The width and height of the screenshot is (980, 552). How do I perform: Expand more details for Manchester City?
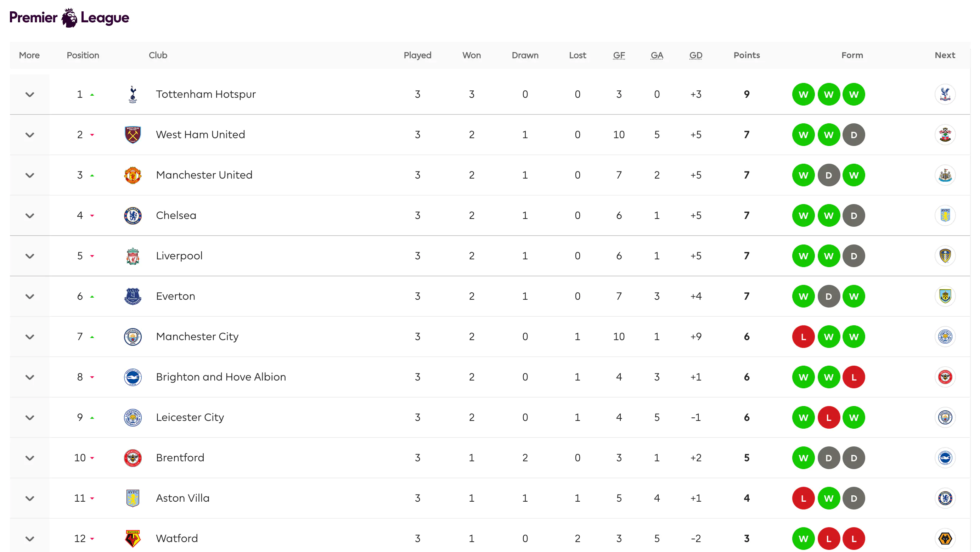pos(30,337)
